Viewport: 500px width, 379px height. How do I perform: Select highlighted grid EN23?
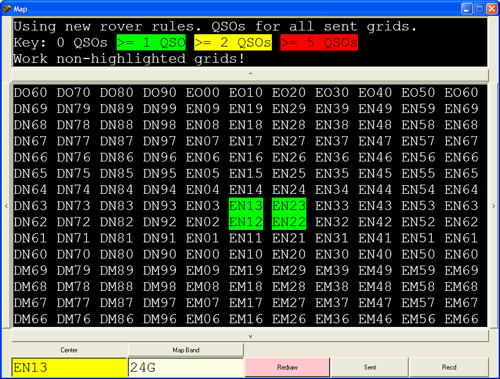click(x=289, y=206)
